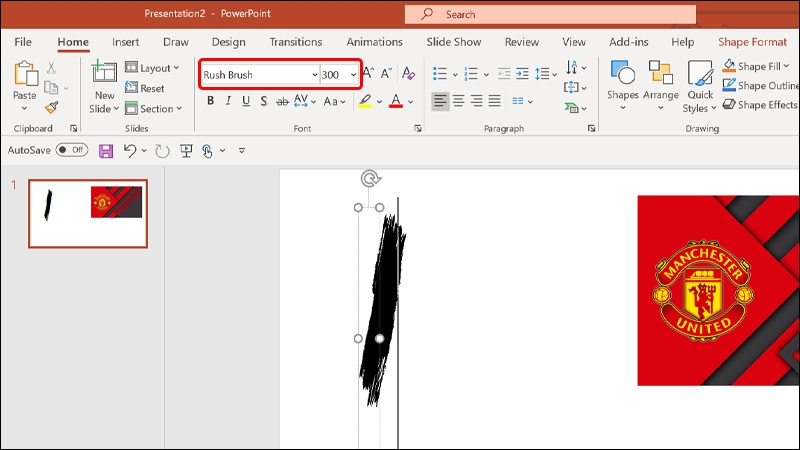Open the File menu
The width and height of the screenshot is (800, 450).
(x=23, y=42)
